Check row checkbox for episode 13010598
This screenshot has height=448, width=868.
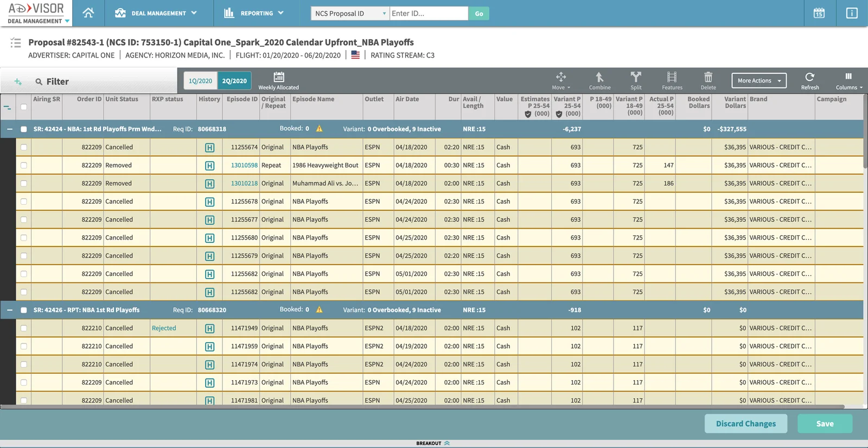23,165
